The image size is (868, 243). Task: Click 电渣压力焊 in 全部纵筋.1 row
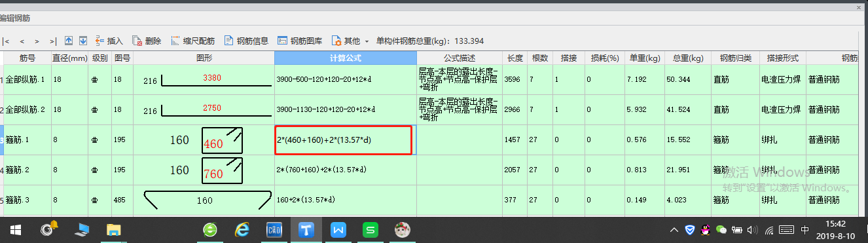click(x=782, y=79)
